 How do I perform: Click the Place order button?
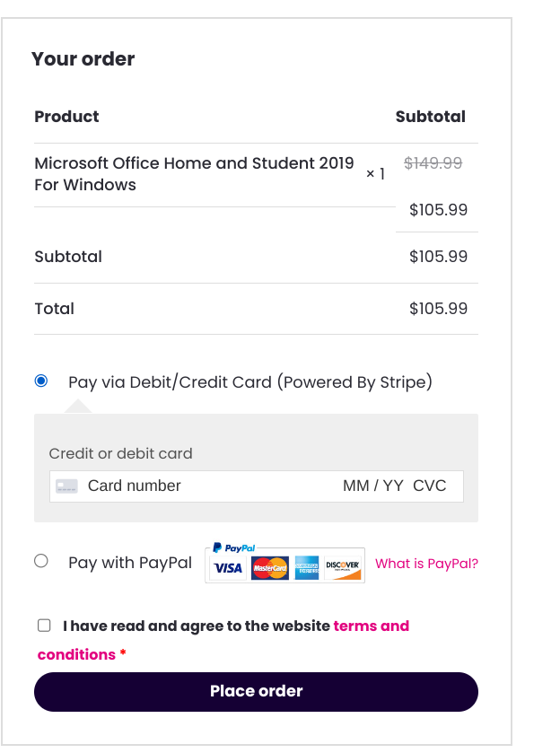point(256,691)
